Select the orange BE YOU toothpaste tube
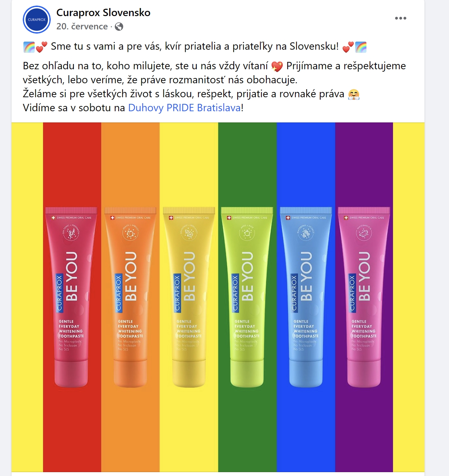This screenshot has width=449, height=476. click(130, 297)
